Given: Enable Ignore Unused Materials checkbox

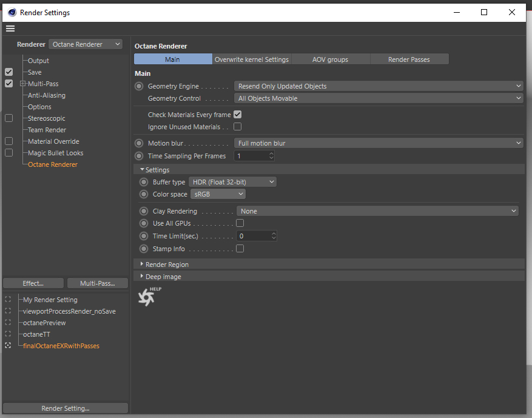Looking at the screenshot, I should click(238, 127).
